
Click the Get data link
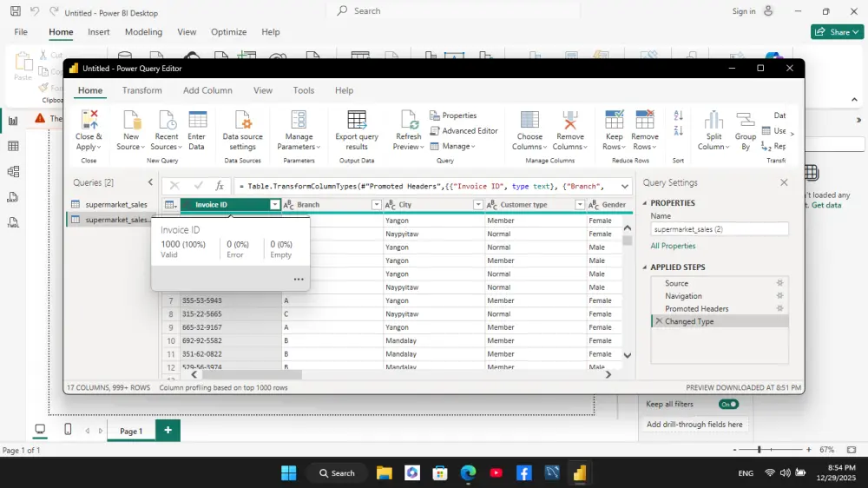click(826, 205)
